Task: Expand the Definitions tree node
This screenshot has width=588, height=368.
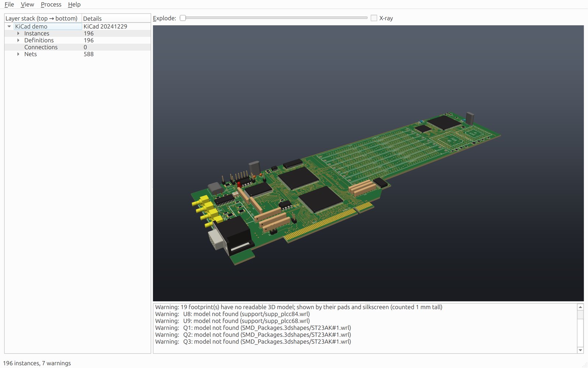Action: (18, 40)
